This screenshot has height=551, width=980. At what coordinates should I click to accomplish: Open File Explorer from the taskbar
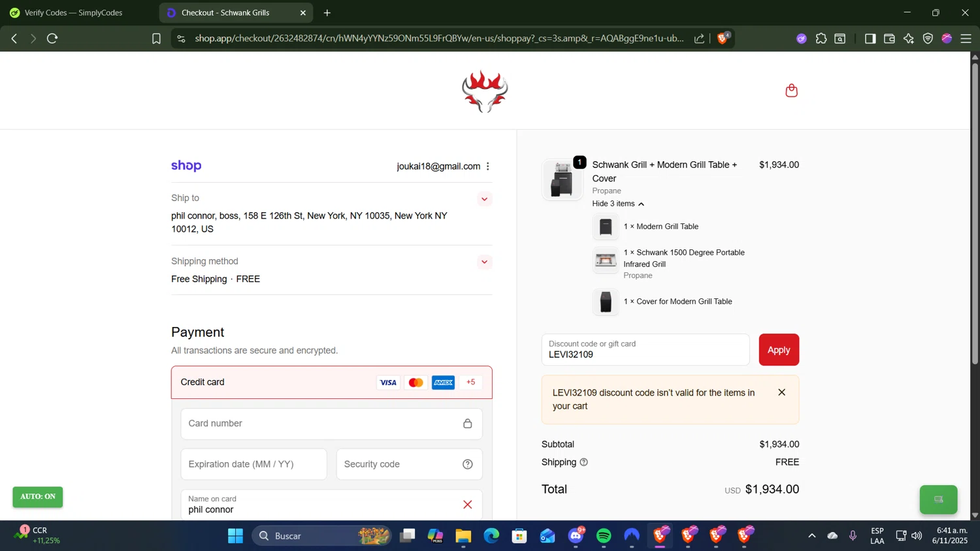(x=463, y=536)
